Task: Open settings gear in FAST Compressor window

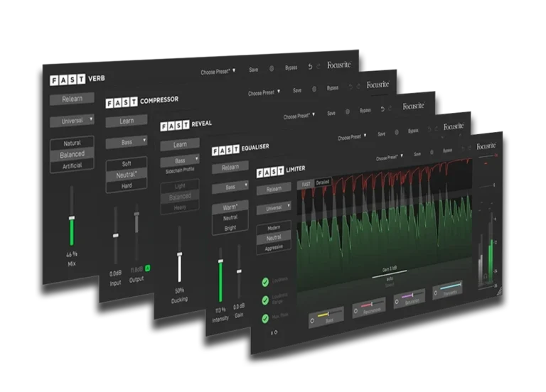Action: coord(314,89)
